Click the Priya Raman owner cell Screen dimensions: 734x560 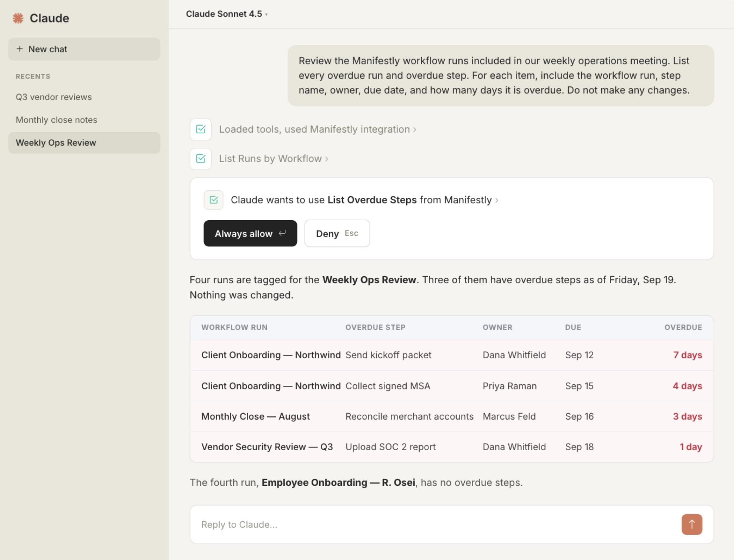coord(510,386)
